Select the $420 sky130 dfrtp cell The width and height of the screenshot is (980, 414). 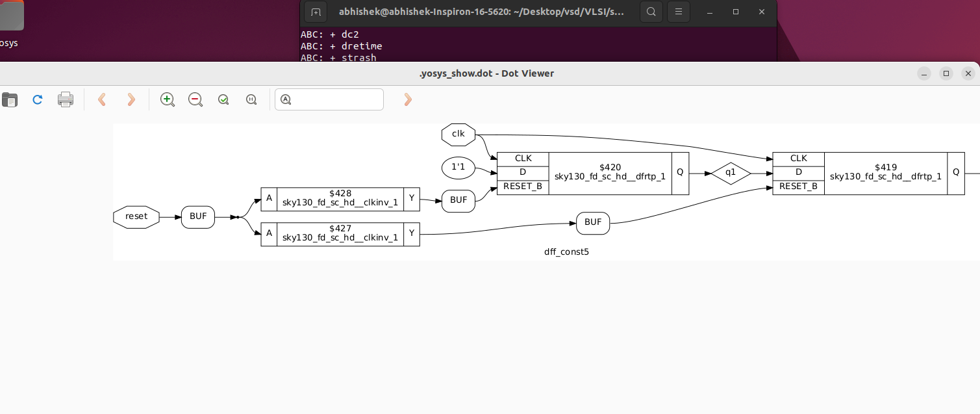click(609, 171)
